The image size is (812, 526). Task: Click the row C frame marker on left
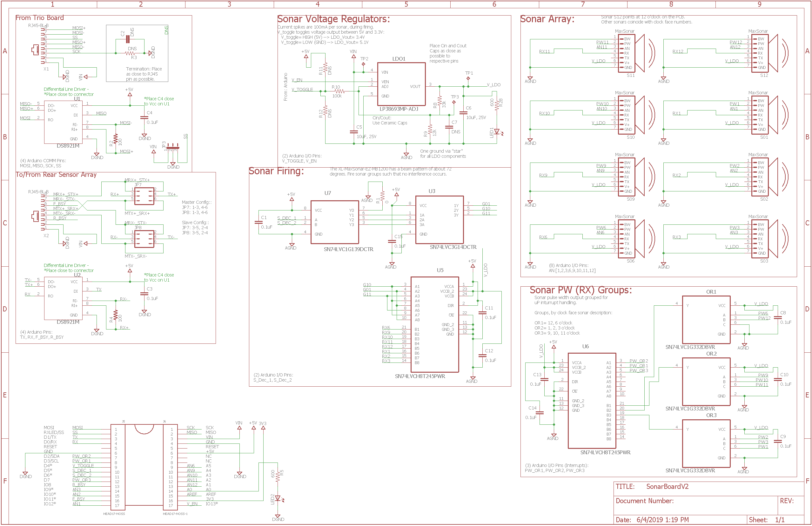5,223
